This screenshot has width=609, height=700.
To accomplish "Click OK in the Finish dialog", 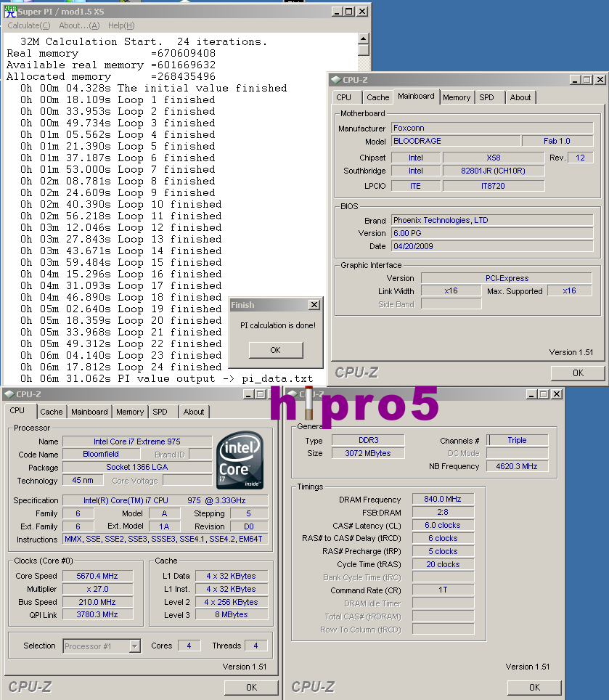I will pos(276,350).
